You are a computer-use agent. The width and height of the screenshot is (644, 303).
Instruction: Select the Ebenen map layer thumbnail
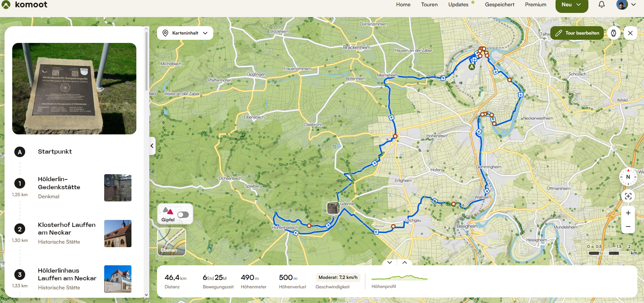click(x=171, y=242)
